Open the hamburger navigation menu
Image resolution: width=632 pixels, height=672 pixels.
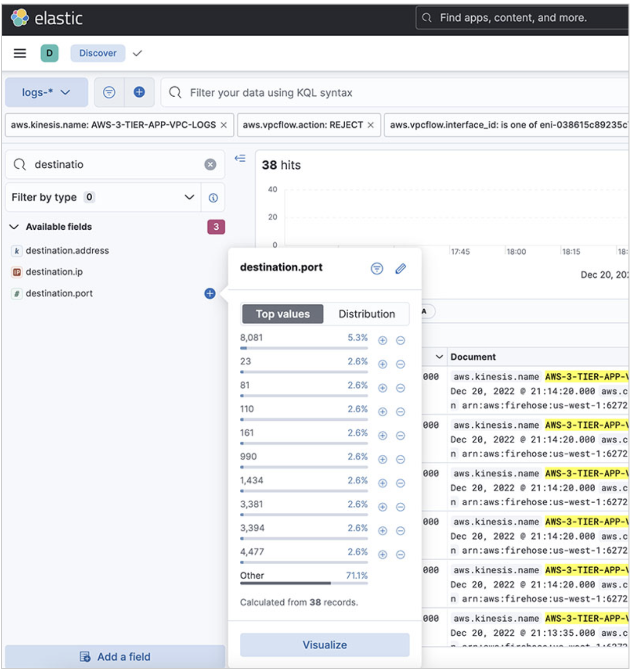(x=20, y=53)
